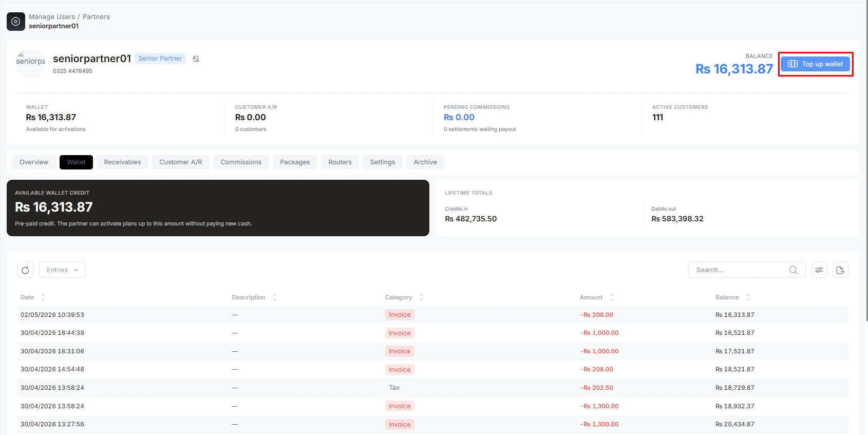Click the Invoice tag on 30/04/2026 18:44:39 row
The width and height of the screenshot is (868, 435).
pyautogui.click(x=400, y=333)
